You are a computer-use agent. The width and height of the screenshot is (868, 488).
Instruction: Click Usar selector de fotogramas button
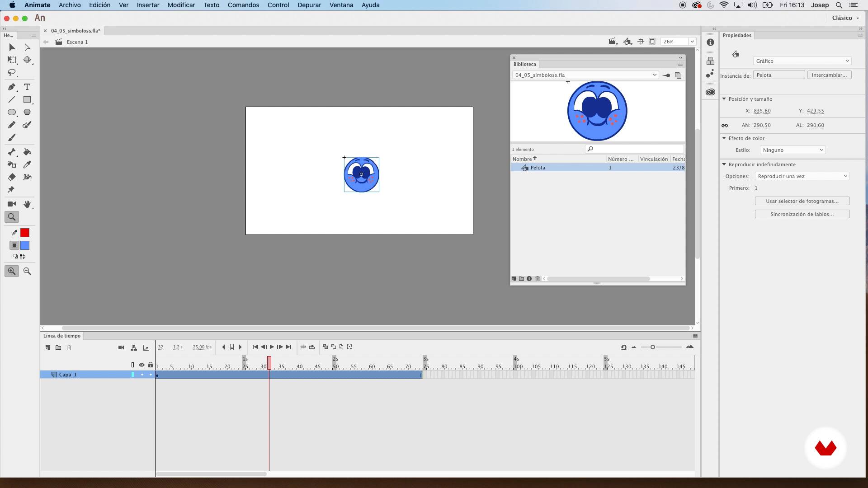click(802, 201)
